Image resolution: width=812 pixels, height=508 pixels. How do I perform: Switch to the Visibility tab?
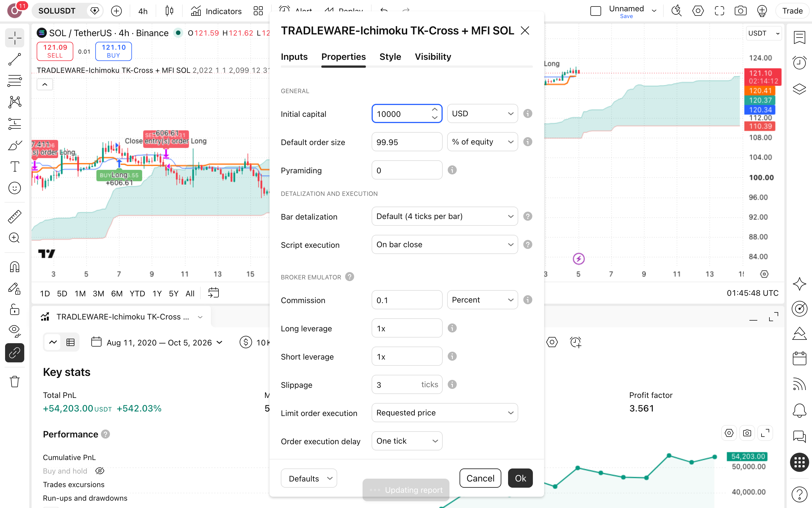[433, 57]
